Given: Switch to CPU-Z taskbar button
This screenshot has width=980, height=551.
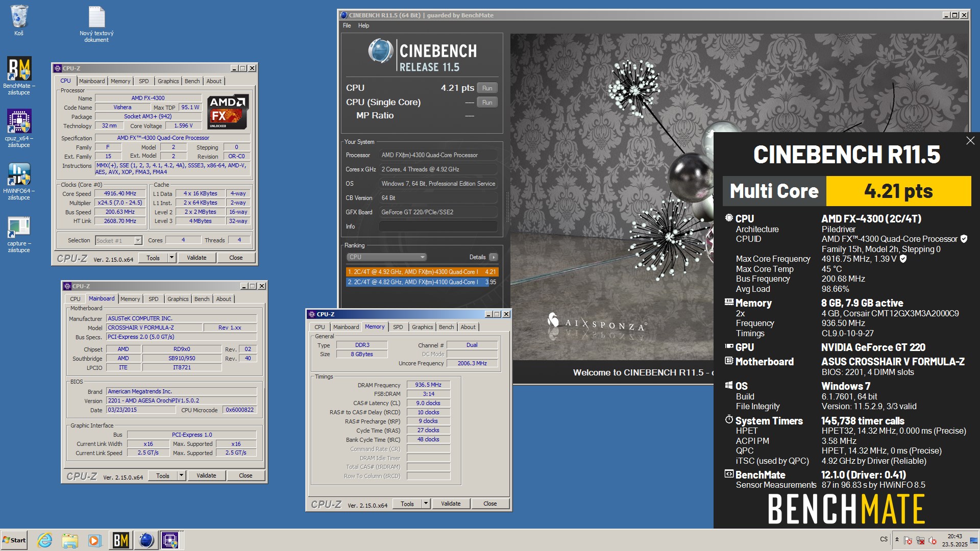Looking at the screenshot, I should click(x=170, y=540).
